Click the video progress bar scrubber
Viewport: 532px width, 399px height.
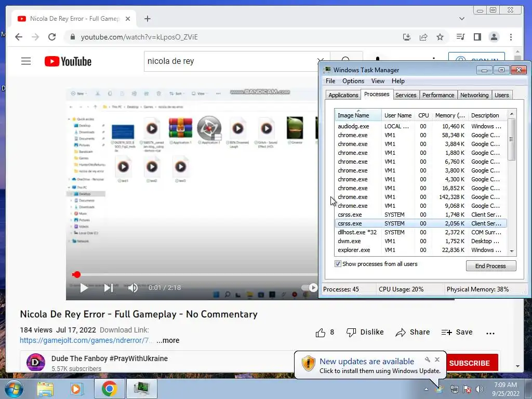coord(76,274)
